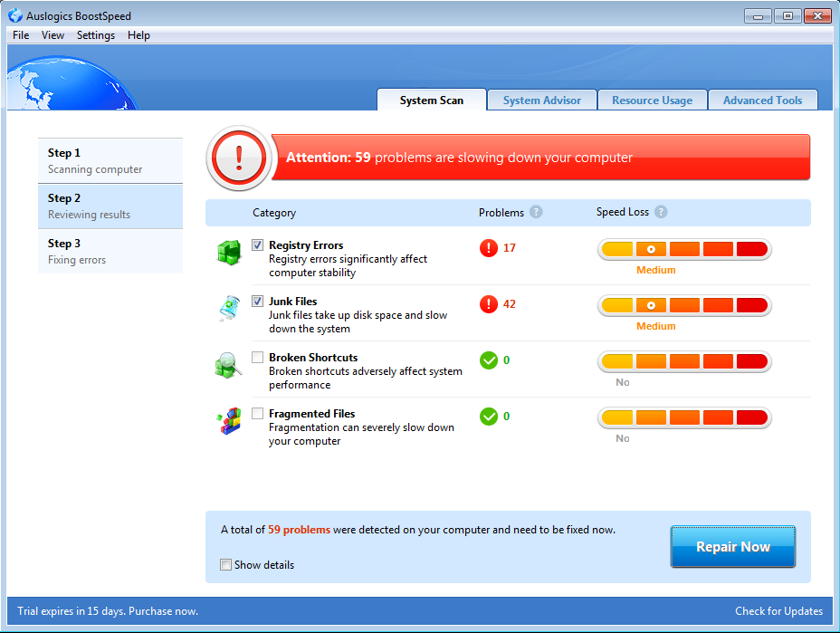Screen dimensions: 840x633
Task: Uncheck the Junk Files checkbox
Action: pyautogui.click(x=258, y=301)
